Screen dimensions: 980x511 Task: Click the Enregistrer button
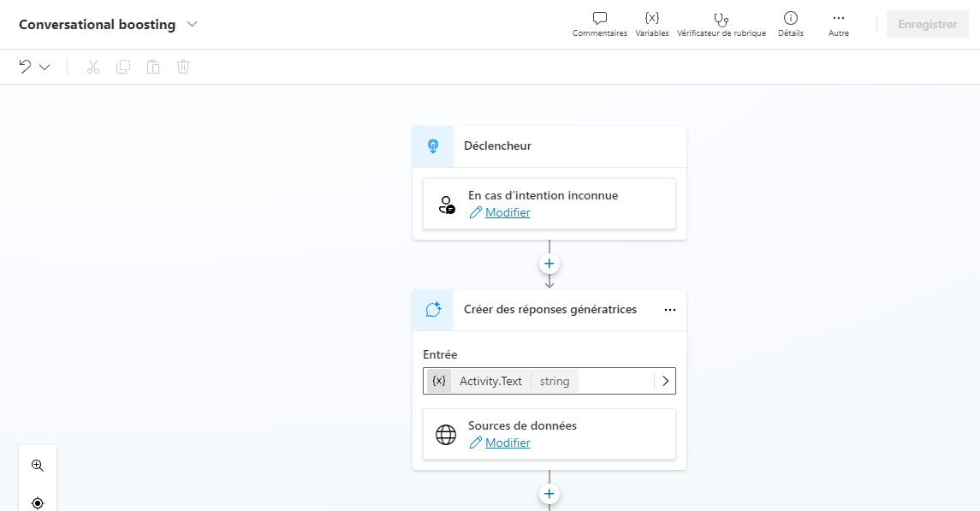click(x=927, y=24)
